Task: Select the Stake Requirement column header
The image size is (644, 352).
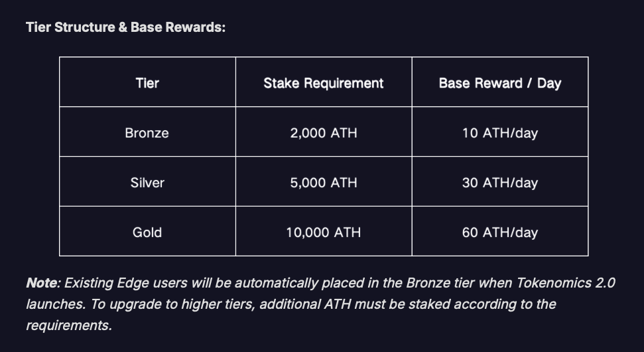Action: click(324, 82)
